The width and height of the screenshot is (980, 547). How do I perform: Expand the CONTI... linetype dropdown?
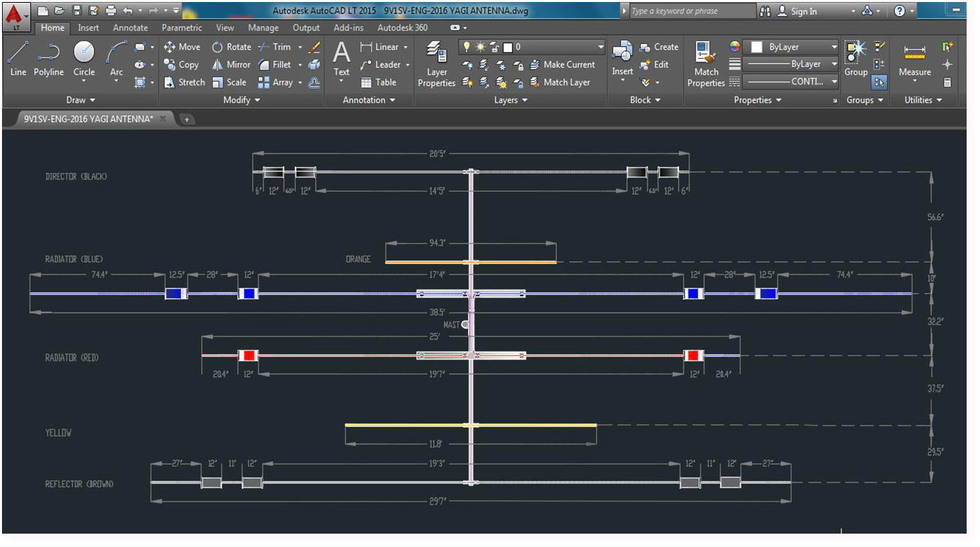tap(834, 82)
